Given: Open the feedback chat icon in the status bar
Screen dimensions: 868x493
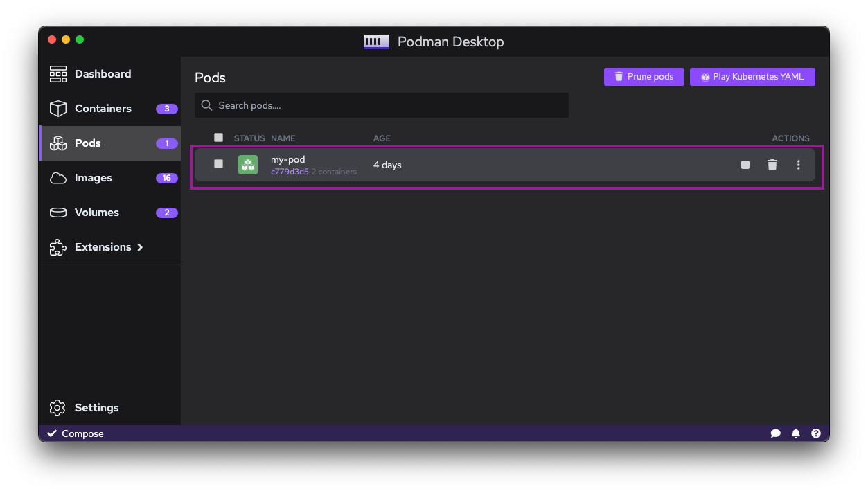Looking at the screenshot, I should (x=775, y=433).
